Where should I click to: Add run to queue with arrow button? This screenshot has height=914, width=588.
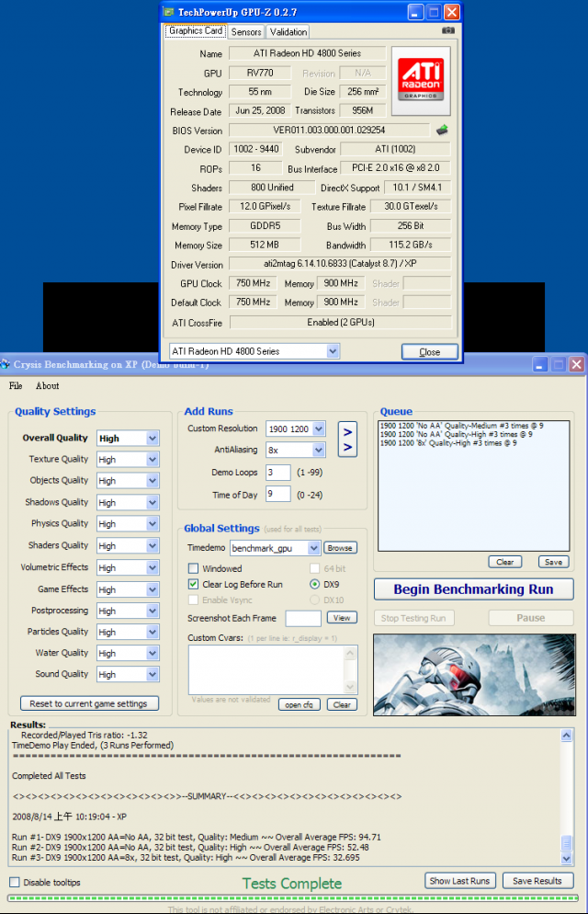coord(347,439)
